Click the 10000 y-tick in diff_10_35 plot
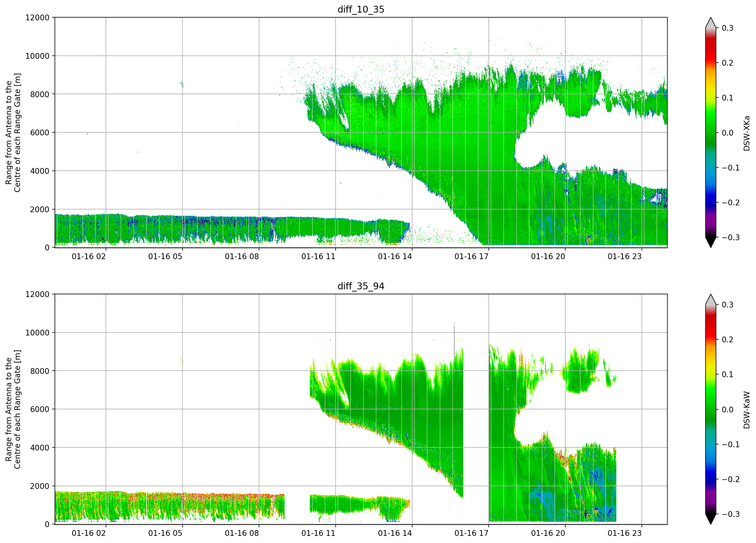This screenshot has height=543, width=756. (x=37, y=56)
